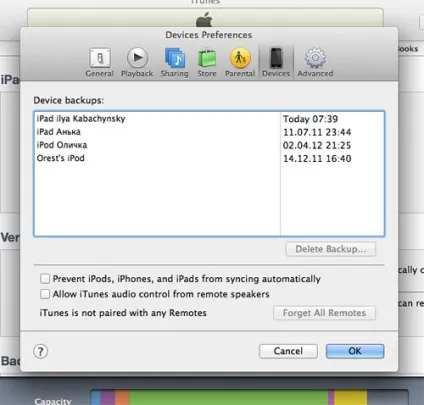Image resolution: width=424 pixels, height=405 pixels.
Task: Cancel the Devices Preferences dialog
Action: 288,351
